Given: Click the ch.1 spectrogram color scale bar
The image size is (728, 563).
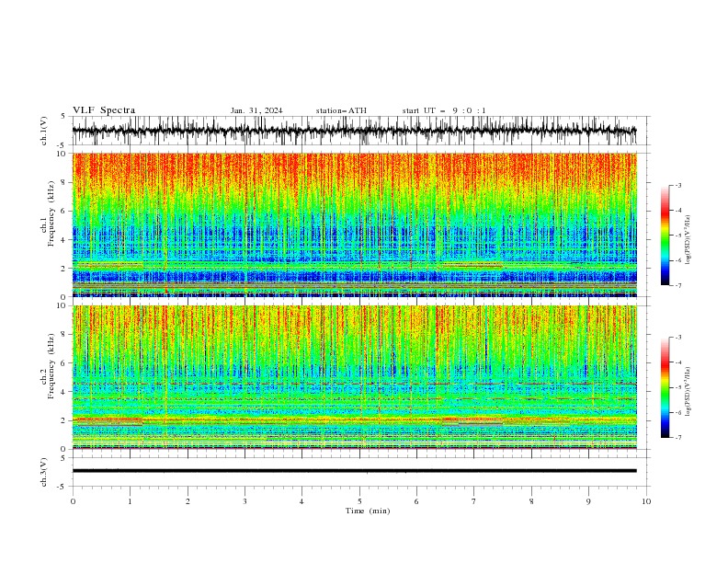Looking at the screenshot, I should click(x=665, y=235).
